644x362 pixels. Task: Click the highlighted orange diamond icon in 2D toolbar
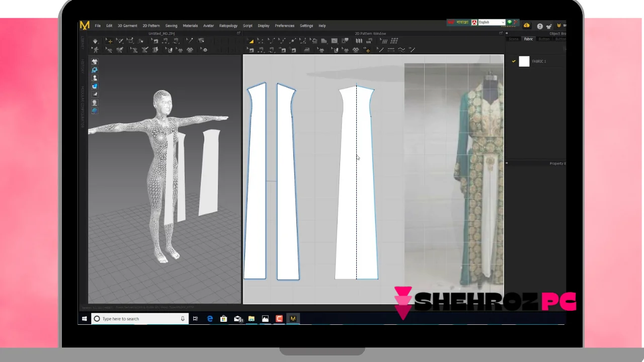click(367, 50)
